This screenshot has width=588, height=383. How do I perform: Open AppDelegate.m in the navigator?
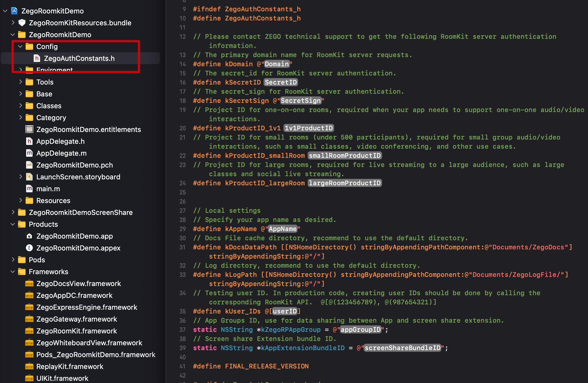61,153
